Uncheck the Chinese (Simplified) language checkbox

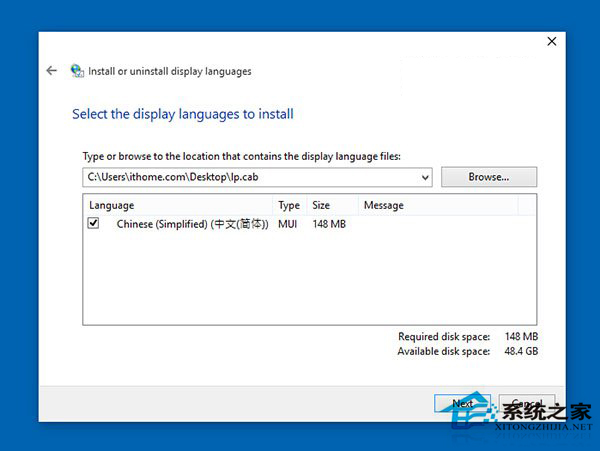tap(94, 224)
